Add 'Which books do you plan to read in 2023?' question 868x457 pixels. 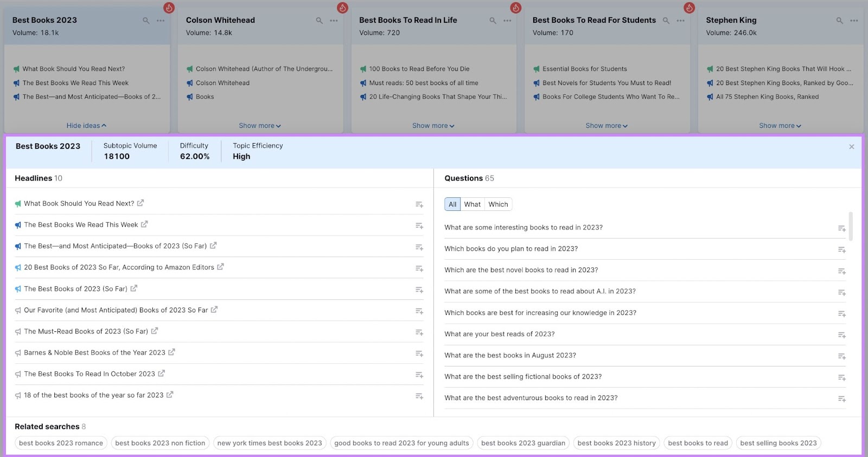pyautogui.click(x=841, y=249)
